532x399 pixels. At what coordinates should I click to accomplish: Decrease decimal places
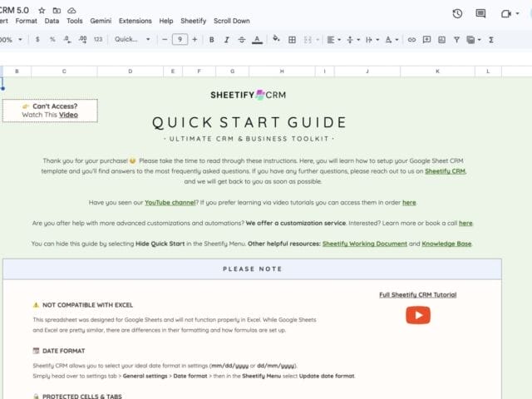[67, 39]
